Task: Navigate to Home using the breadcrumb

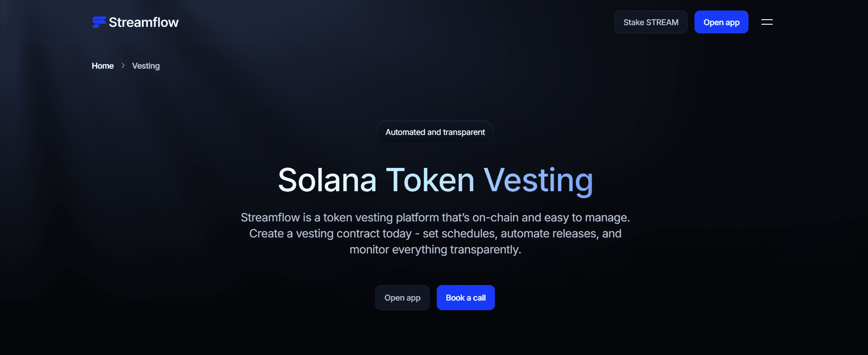Action: (x=103, y=66)
